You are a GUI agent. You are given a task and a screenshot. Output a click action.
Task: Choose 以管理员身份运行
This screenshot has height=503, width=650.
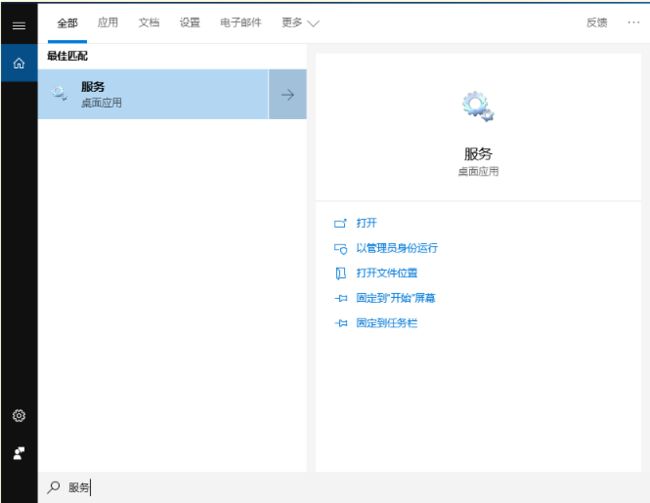pos(397,248)
